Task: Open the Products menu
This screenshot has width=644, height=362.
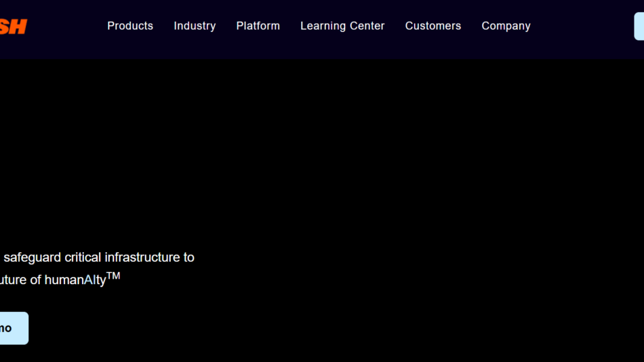Action: tap(130, 26)
